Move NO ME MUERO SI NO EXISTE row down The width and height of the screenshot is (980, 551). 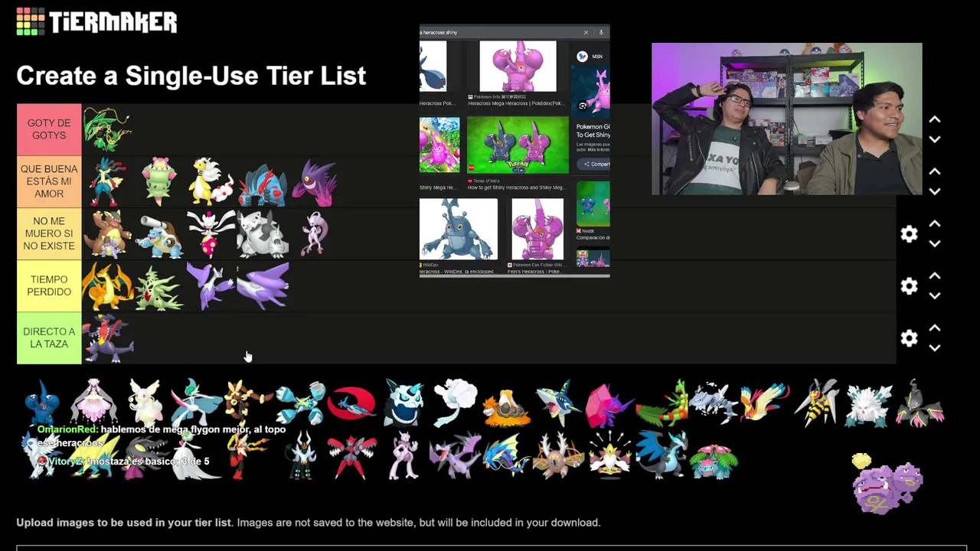pos(935,243)
